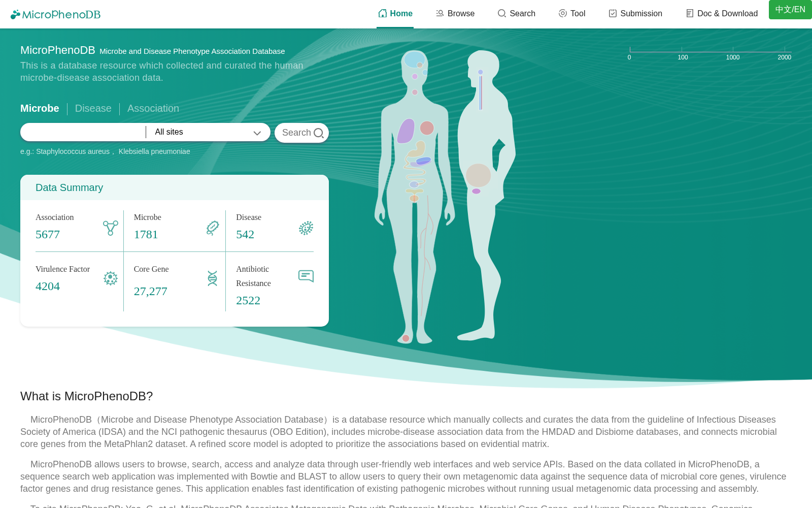Click the Disease count 542

pyautogui.click(x=245, y=234)
